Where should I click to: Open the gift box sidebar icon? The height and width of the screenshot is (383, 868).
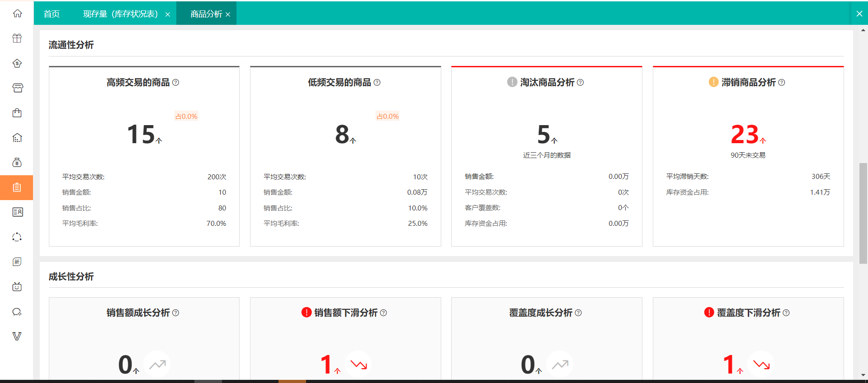click(x=17, y=38)
